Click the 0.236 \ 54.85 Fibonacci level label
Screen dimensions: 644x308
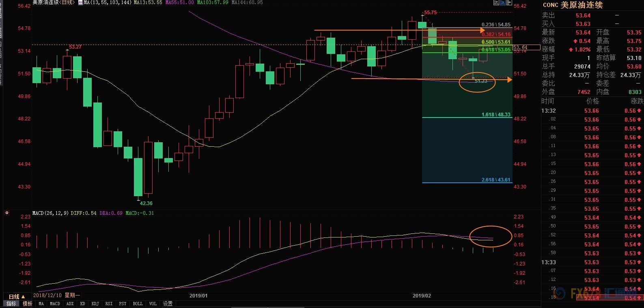(496, 25)
